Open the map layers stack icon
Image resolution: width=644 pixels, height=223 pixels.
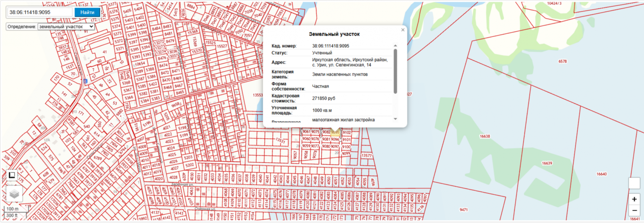pos(14,194)
